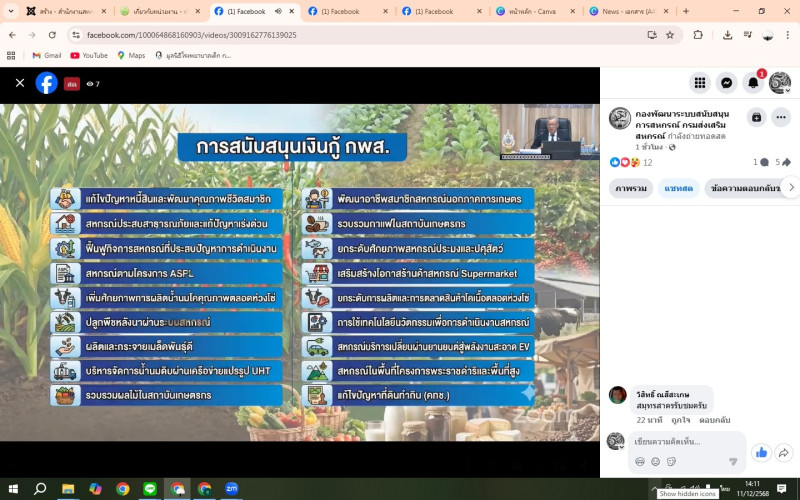Switch to the ภาพรวม tab
This screenshot has height=500, width=800.
pos(631,187)
